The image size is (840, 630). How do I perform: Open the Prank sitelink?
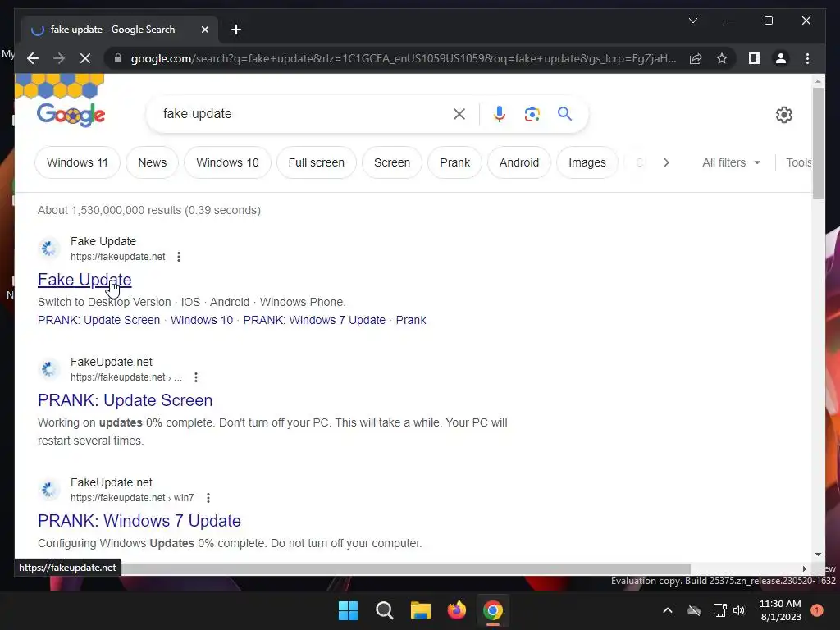point(411,320)
